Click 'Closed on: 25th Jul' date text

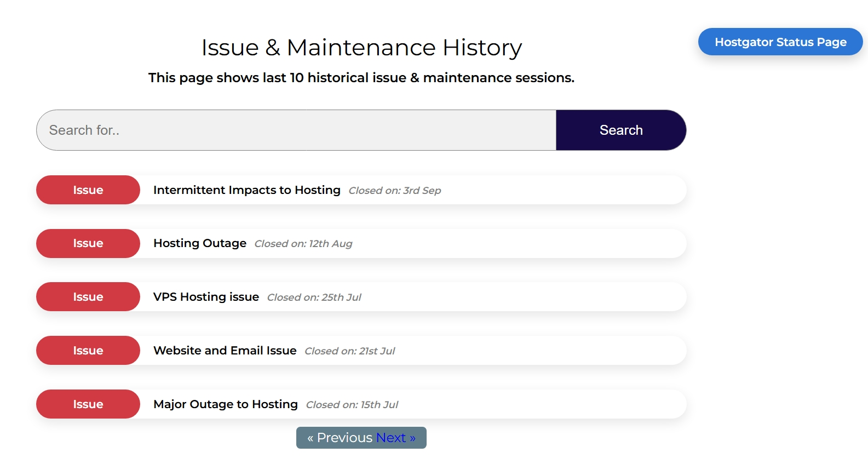[x=314, y=297]
